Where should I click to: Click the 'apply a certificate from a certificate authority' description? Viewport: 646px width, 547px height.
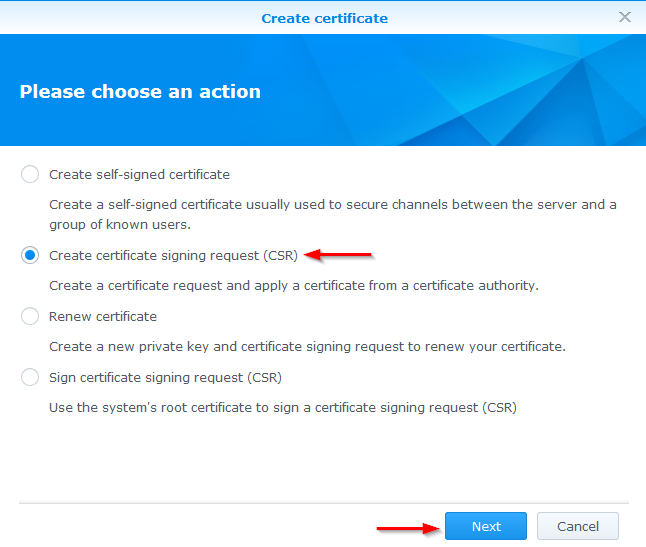tap(293, 285)
